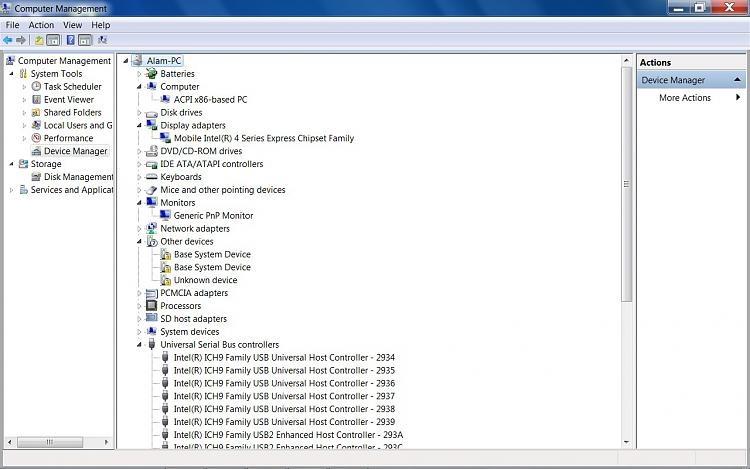The width and height of the screenshot is (750, 469).
Task: Click the Performance icon in left tree
Action: tap(36, 138)
